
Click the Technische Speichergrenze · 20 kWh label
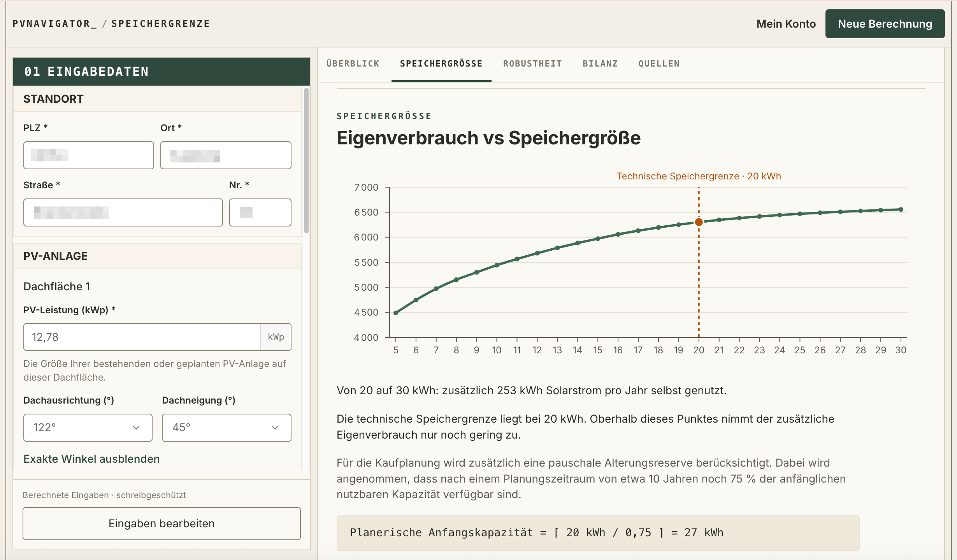[699, 176]
